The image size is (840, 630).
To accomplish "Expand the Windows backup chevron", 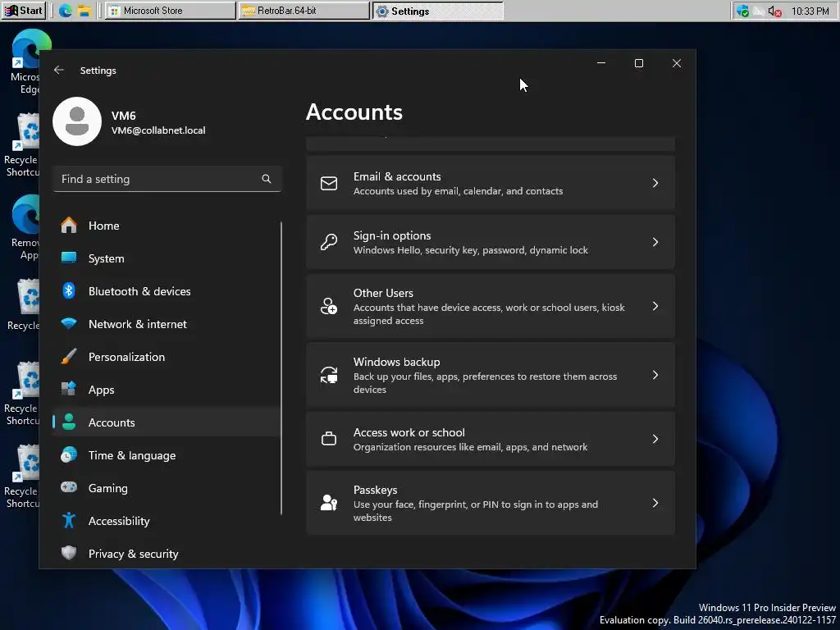I will pyautogui.click(x=655, y=375).
